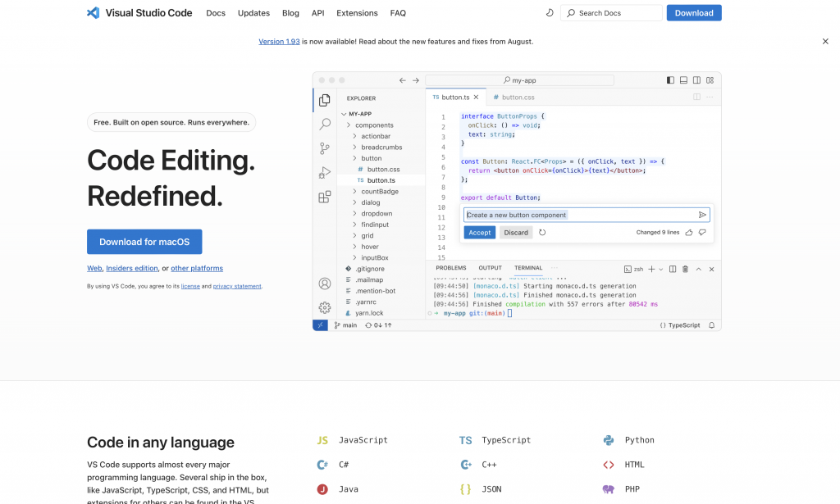Collapse the MY-APP root folder
The image size is (840, 504).
coord(344,114)
